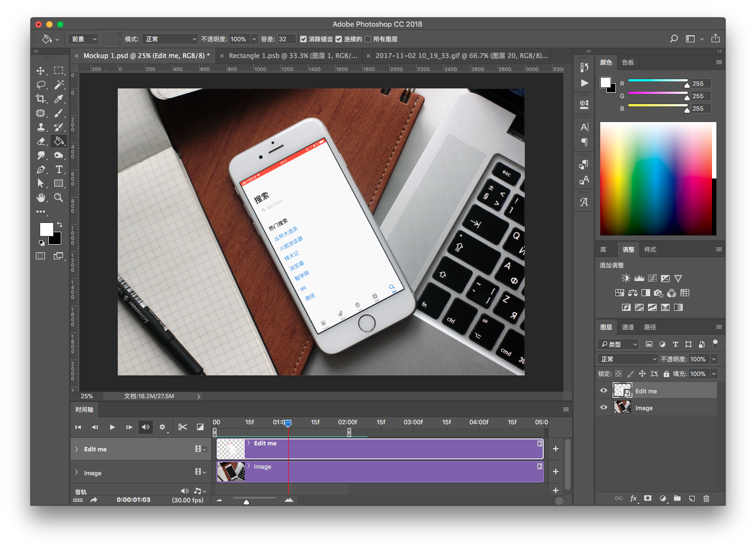Select the Zoom tool in toolbar
This screenshot has width=756, height=549.
tap(59, 197)
